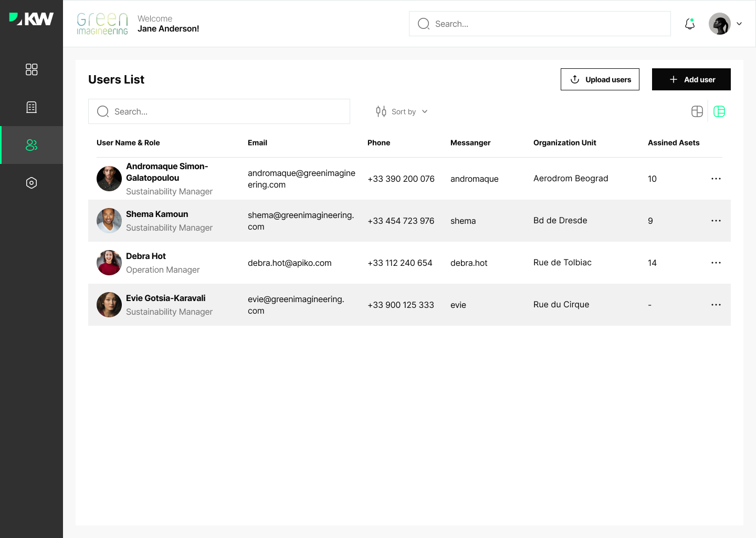Click phone +33 454 723 976

(x=401, y=221)
